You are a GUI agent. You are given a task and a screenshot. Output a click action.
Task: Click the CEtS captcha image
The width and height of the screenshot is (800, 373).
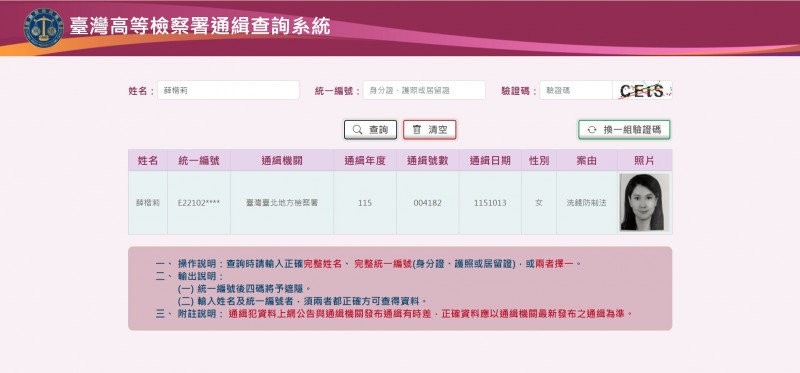(x=642, y=90)
